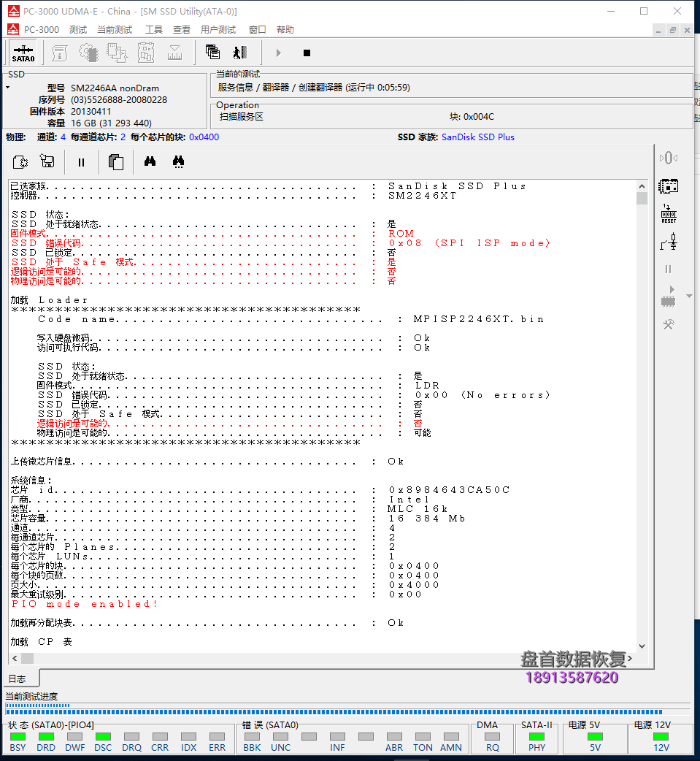700x761 pixels.
Task: Stop the running test with square button
Action: [x=307, y=53]
